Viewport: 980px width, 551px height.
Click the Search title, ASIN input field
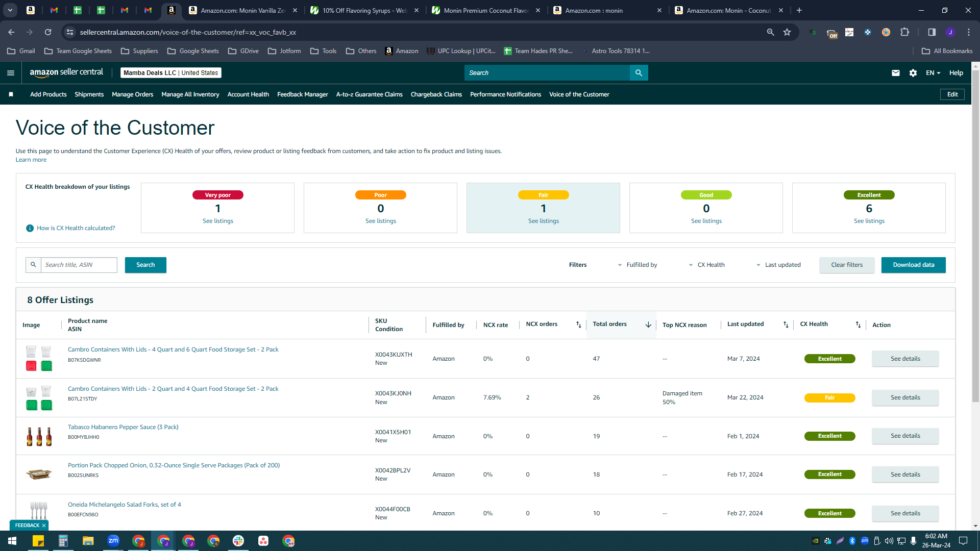coord(79,265)
